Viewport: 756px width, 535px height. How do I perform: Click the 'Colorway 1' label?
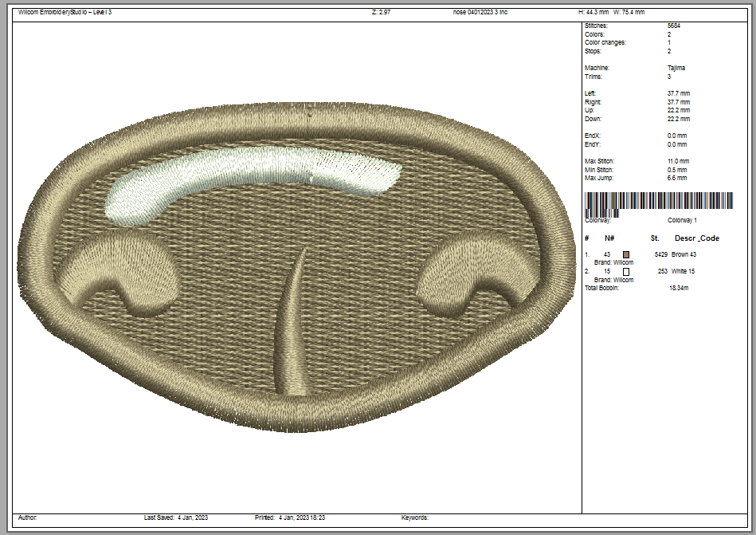tap(682, 220)
